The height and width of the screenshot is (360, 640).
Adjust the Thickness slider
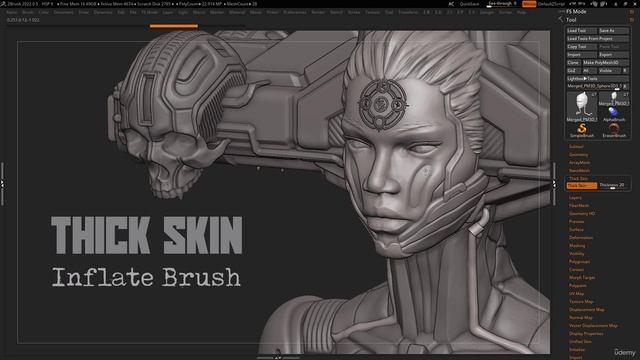tap(613, 185)
